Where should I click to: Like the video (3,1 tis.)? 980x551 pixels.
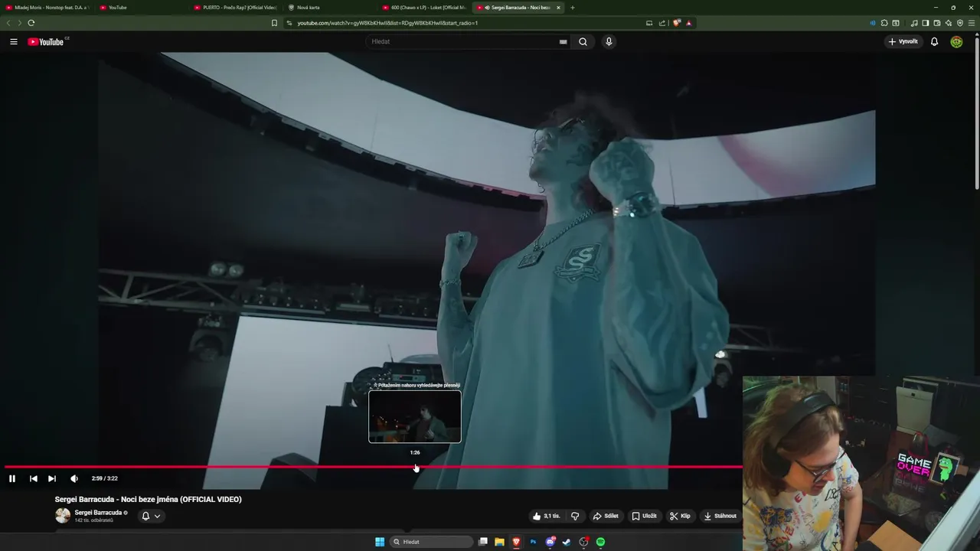548,516
